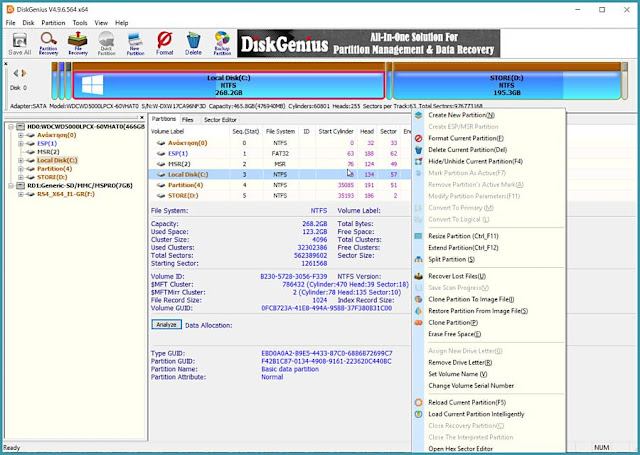Click Reload Current Partition icon

pos(418,402)
